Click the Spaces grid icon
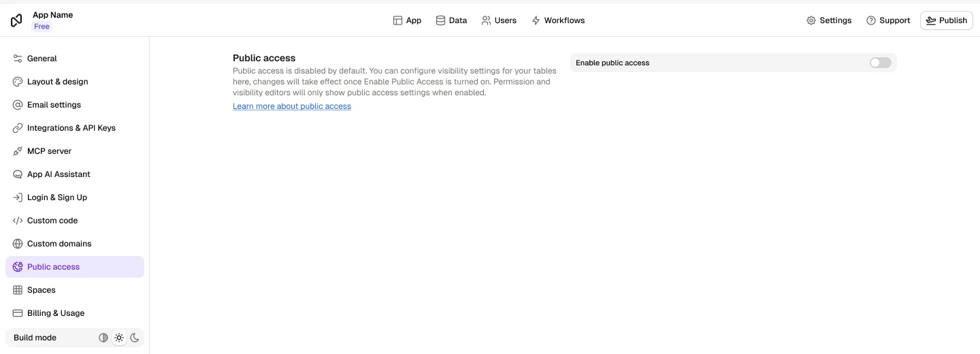Image resolution: width=980 pixels, height=354 pixels. (x=18, y=290)
